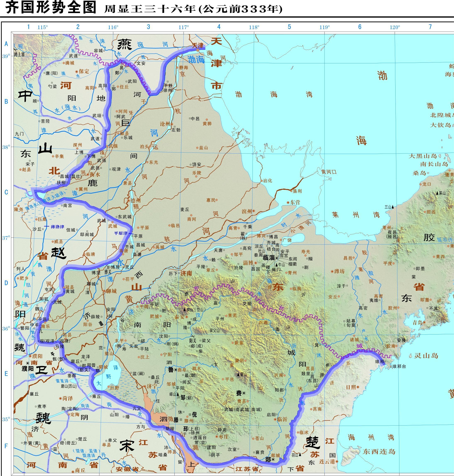Click the town label "饶安"

(196, 164)
